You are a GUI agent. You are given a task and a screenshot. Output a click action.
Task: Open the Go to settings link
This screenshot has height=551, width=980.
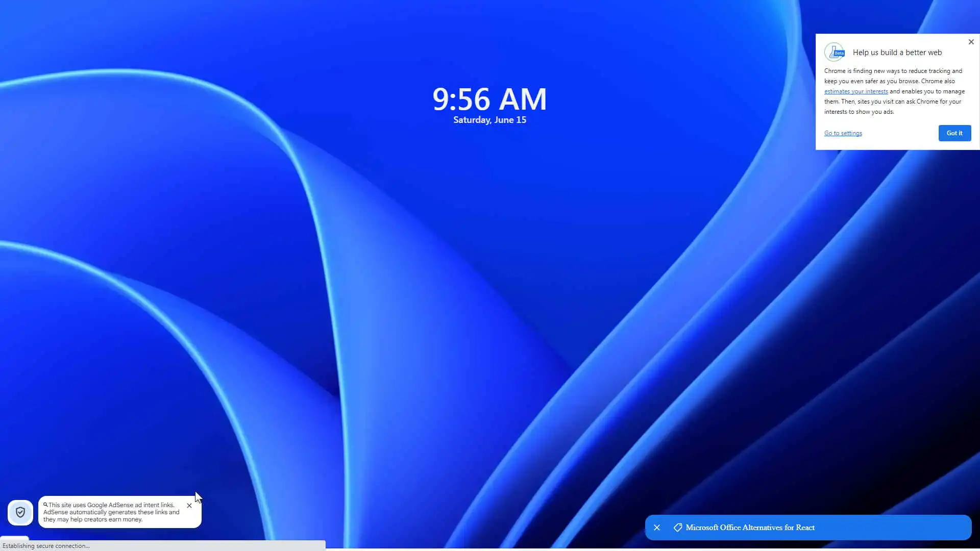tap(843, 133)
